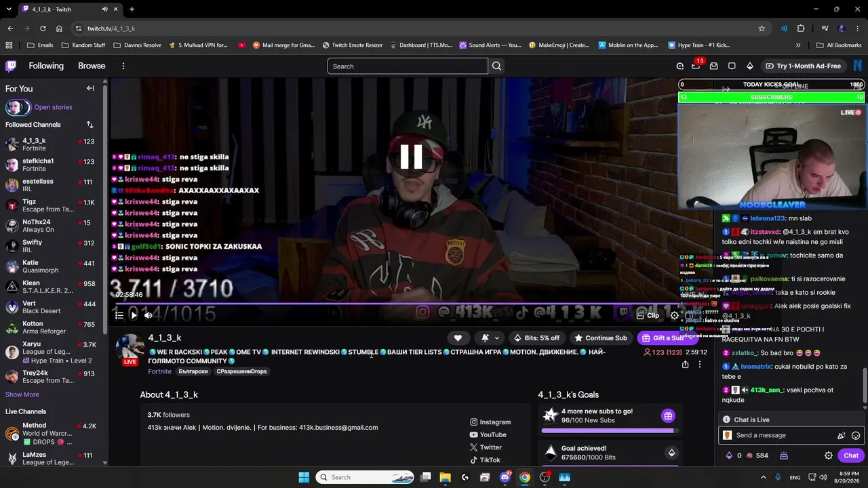Click the Chat is Live info icon
The width and height of the screenshot is (868, 488).
coord(726,420)
